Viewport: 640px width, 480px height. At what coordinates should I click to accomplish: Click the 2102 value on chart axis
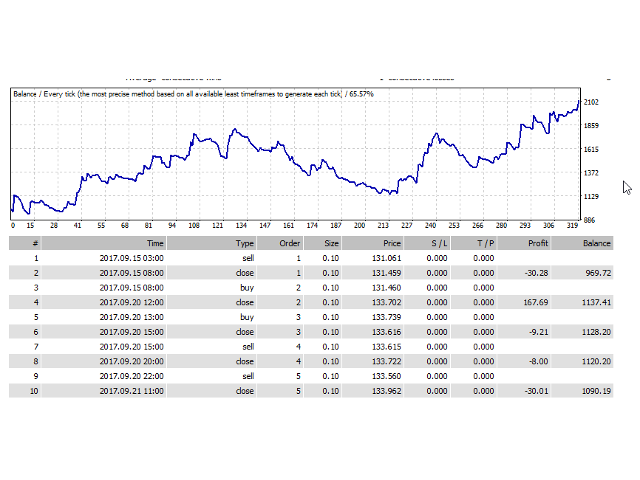pos(591,102)
